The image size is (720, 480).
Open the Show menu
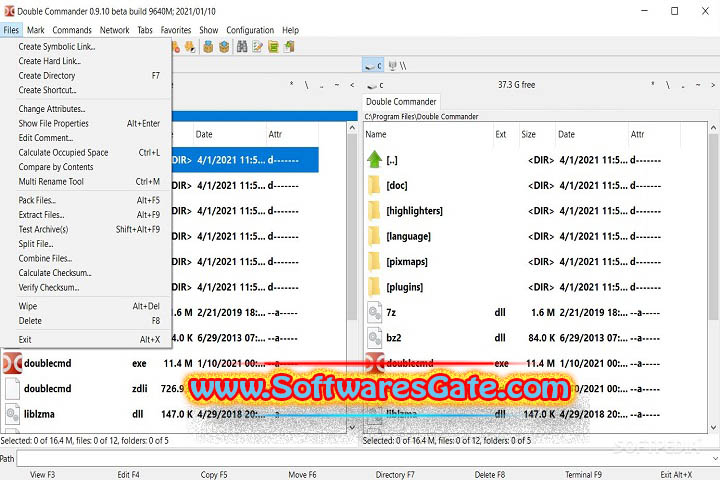point(208,30)
